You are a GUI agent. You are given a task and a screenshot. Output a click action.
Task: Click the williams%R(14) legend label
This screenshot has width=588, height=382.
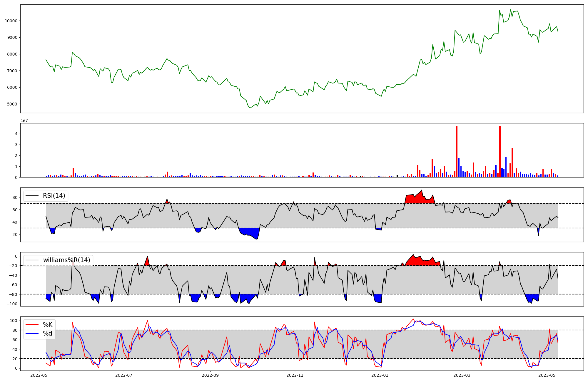pyautogui.click(x=67, y=260)
